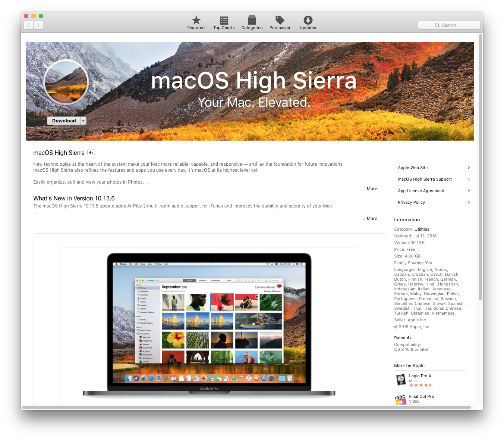Click the 'OS X 10.8 or later' text
Screen dimensions: 504x440
411,349
